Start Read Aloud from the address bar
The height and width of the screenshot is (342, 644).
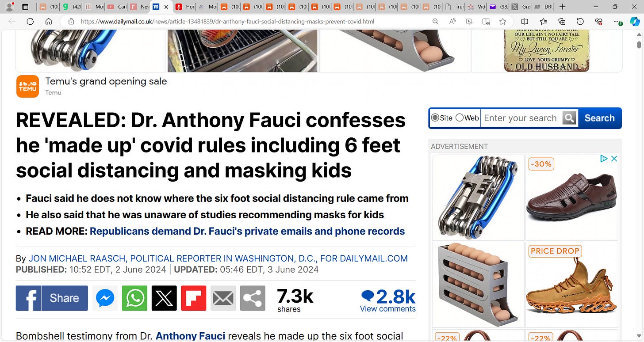[x=452, y=21]
